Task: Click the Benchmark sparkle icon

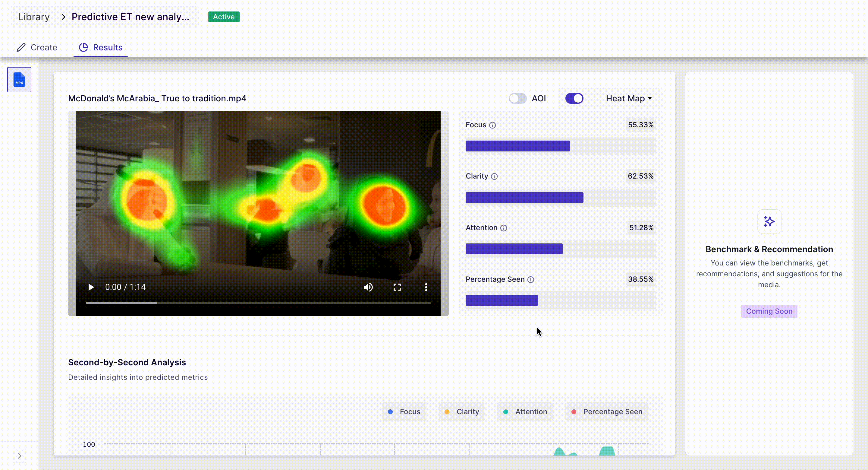Action: point(769,221)
